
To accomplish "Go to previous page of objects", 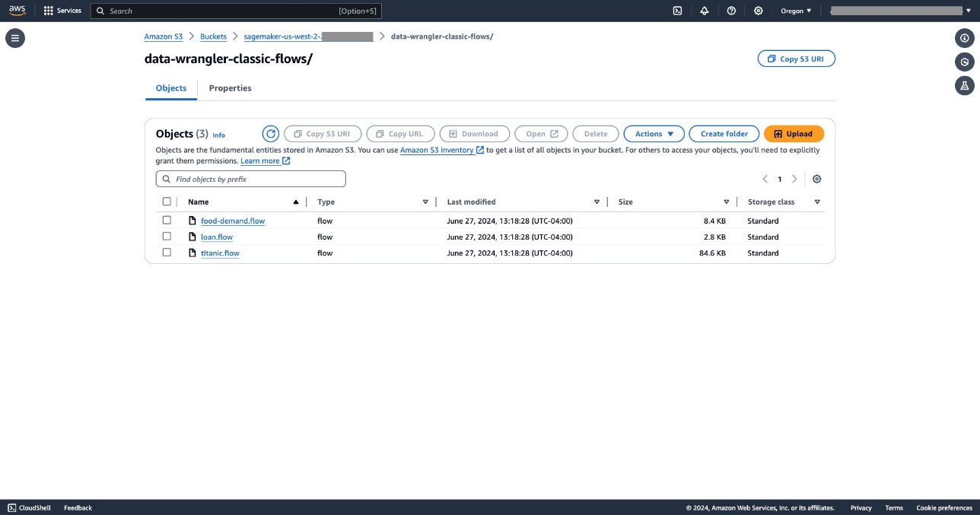I will pyautogui.click(x=765, y=179).
